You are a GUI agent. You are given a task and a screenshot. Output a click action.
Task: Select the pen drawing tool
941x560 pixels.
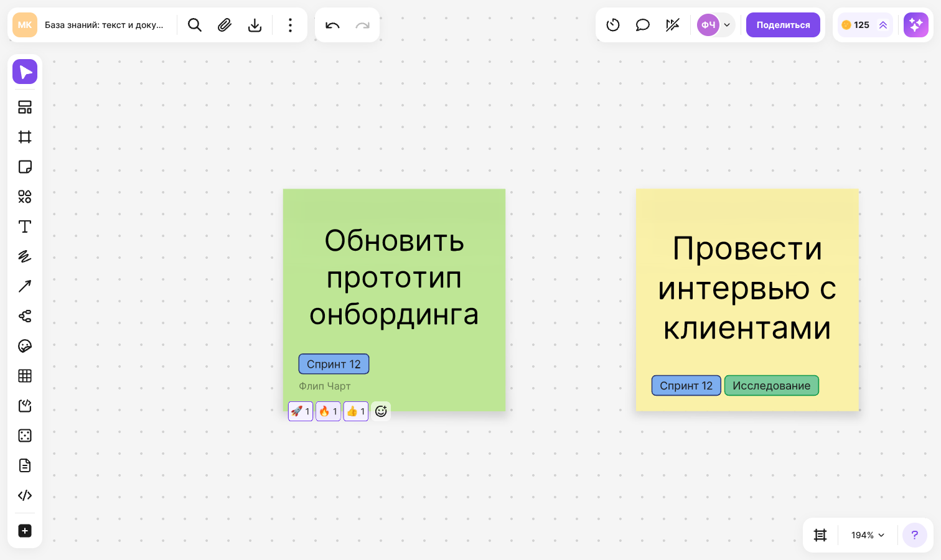[25, 256]
